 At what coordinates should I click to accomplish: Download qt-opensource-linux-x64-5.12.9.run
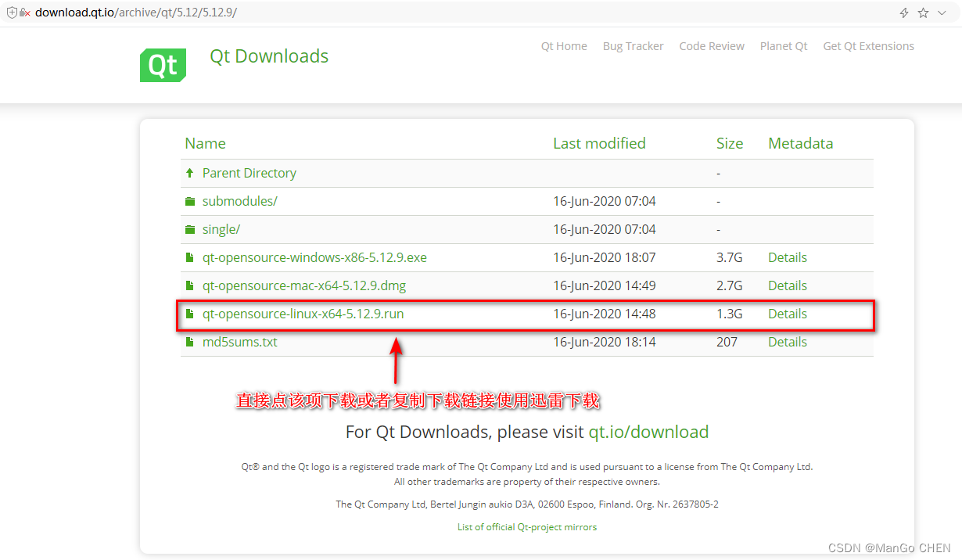pyautogui.click(x=303, y=314)
